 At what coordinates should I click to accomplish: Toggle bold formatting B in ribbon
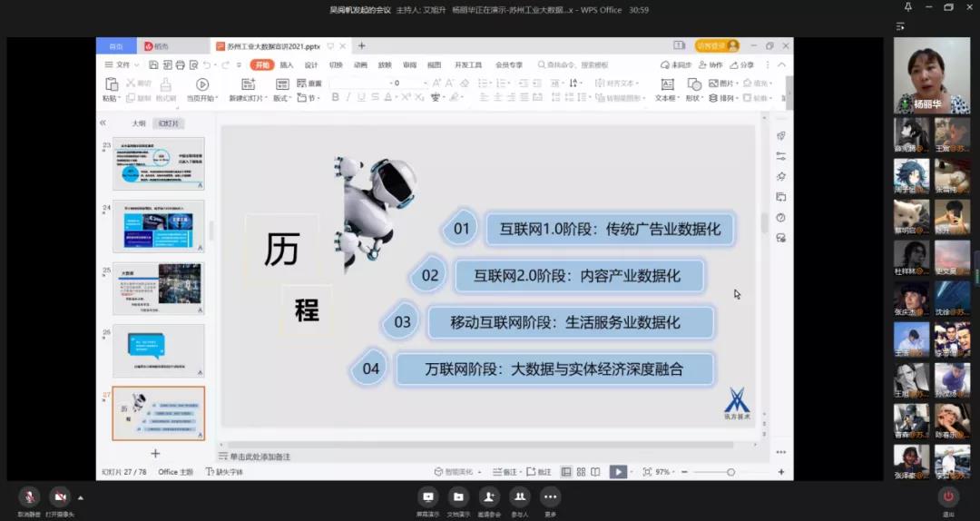pyautogui.click(x=335, y=98)
